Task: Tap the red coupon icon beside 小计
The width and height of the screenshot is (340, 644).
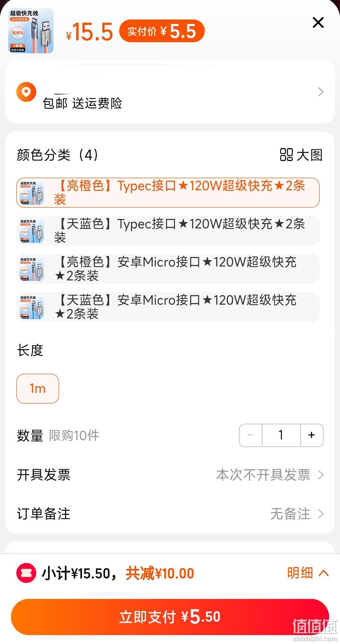Action: [26, 573]
